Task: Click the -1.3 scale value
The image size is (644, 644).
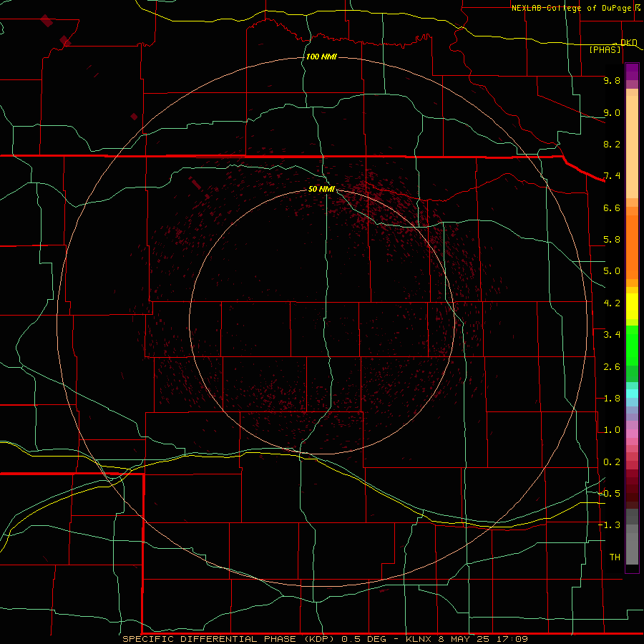Action: pyautogui.click(x=609, y=525)
